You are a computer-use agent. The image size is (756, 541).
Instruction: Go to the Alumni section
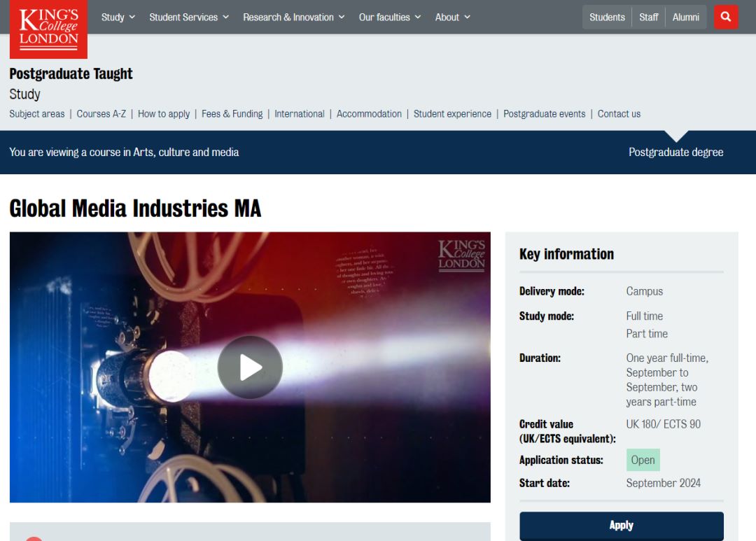point(685,17)
